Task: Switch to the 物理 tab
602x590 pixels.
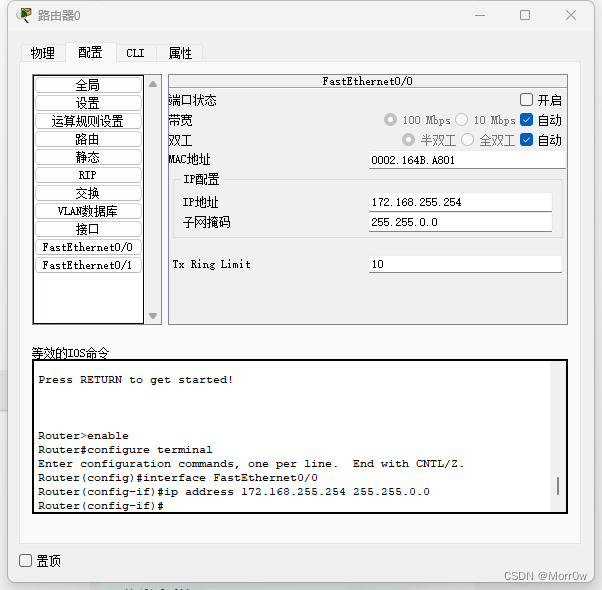Action: pos(43,53)
